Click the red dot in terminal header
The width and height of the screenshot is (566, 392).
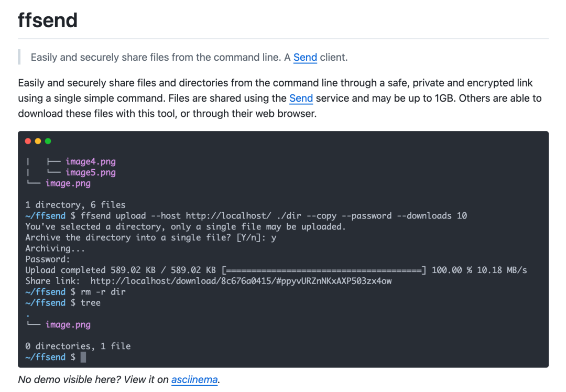click(28, 141)
